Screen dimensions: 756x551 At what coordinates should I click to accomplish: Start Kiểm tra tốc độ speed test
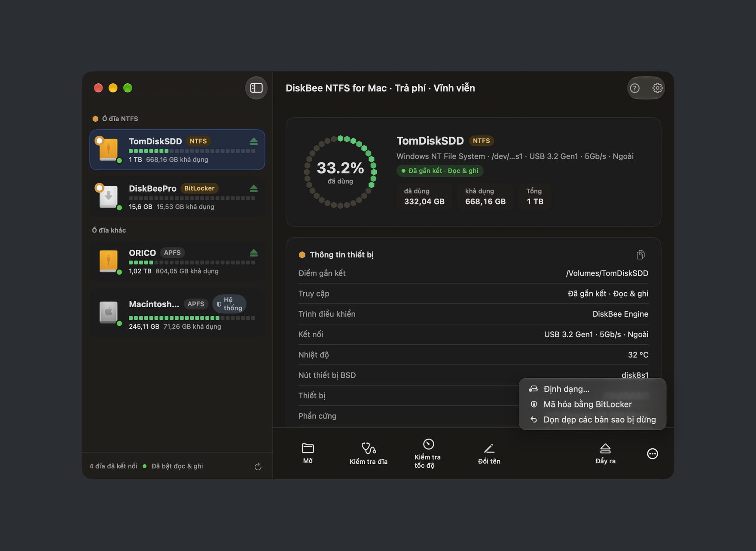pos(428,453)
